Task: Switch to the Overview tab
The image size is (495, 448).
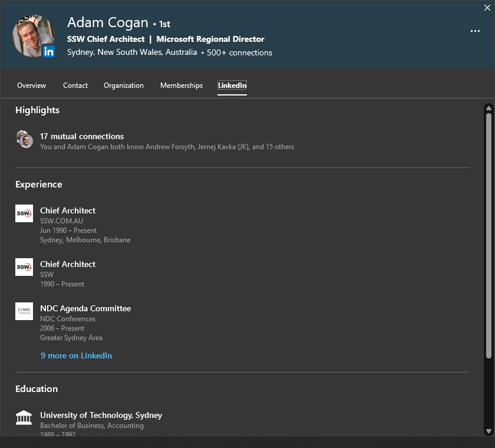Action: [31, 85]
